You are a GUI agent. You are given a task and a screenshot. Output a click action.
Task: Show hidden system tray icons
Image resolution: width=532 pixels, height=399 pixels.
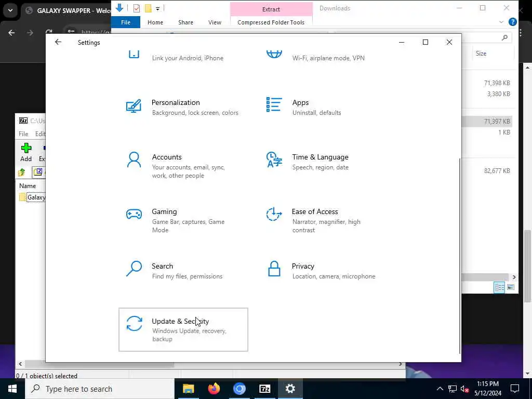point(440,389)
